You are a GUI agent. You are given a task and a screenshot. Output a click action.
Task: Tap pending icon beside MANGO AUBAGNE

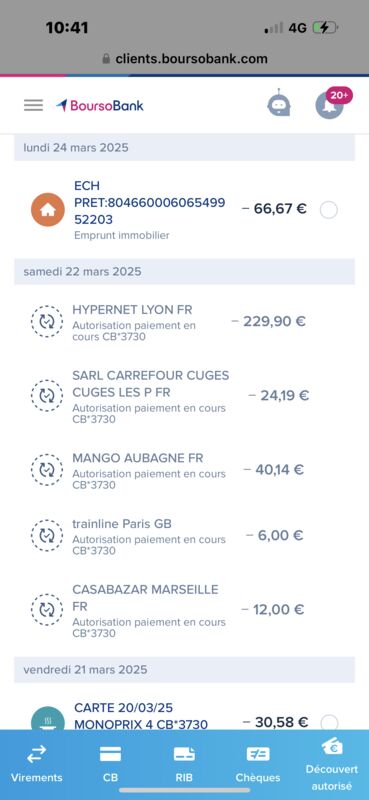[x=47, y=469]
